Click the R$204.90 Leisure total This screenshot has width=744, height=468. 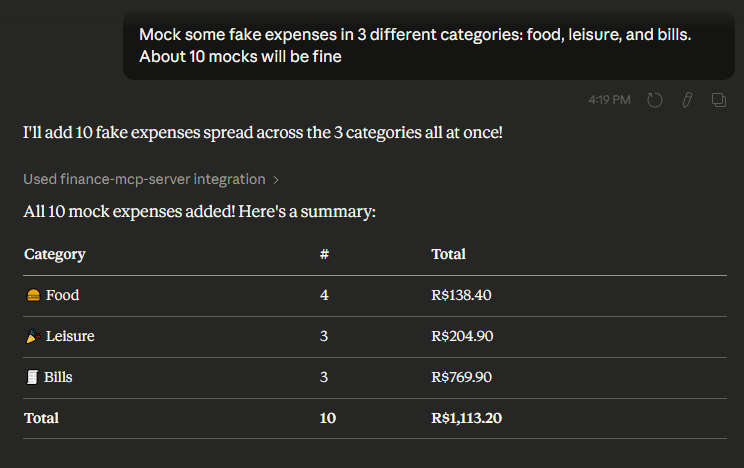coord(462,336)
